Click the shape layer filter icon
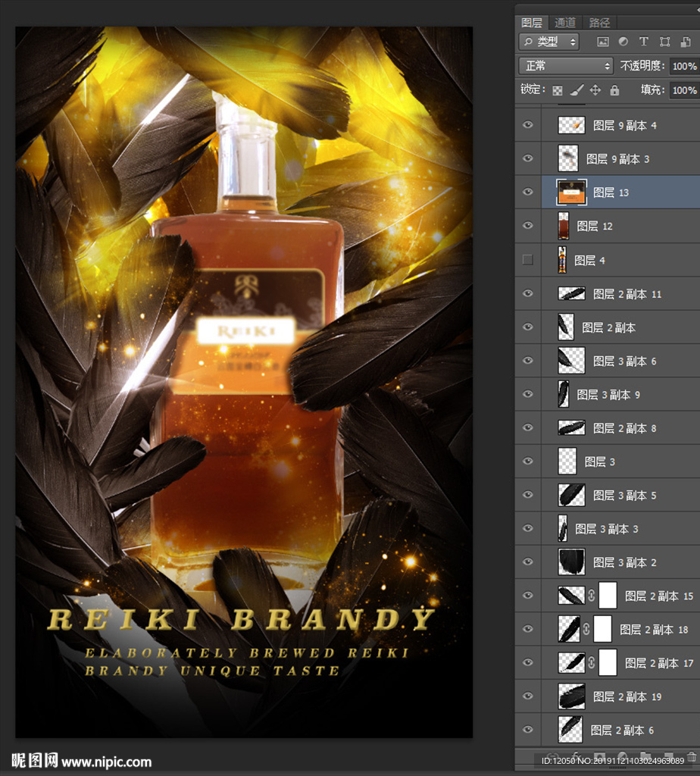Viewport: 700px width, 776px height. [x=664, y=42]
